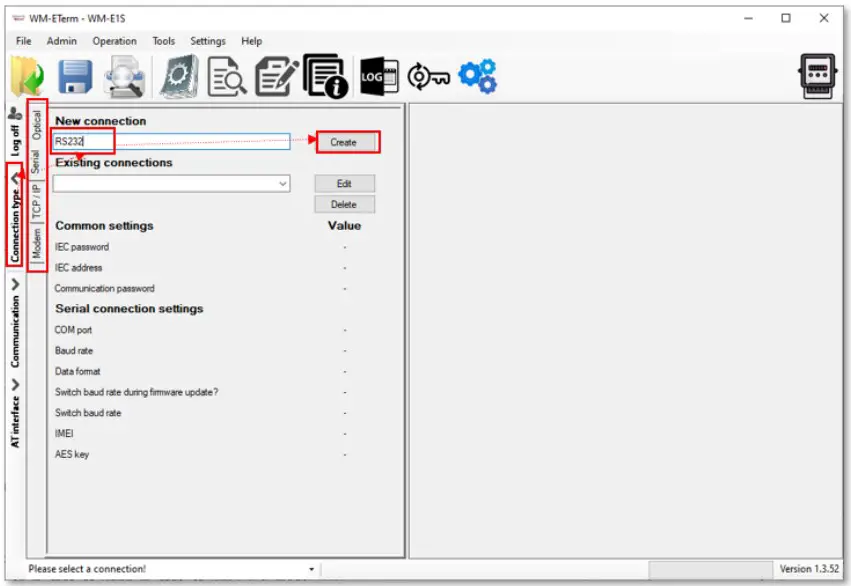Click the New connection name field
This screenshot has height=586, width=851.
click(x=172, y=142)
